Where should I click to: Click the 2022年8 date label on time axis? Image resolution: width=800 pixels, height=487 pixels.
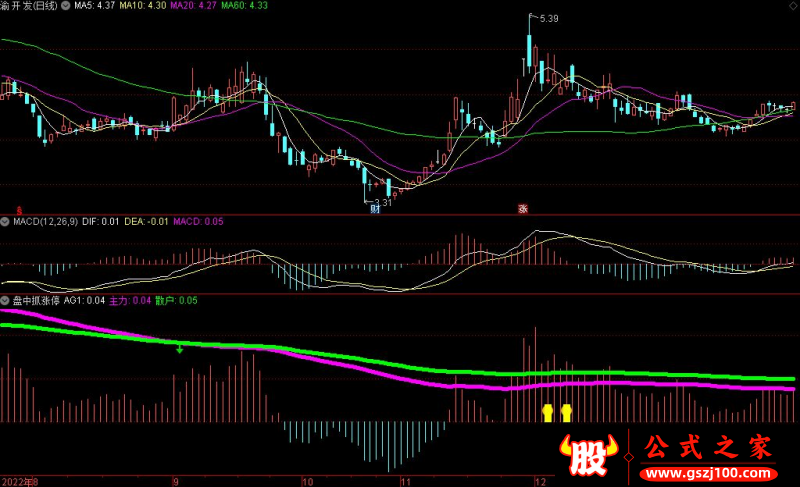(19, 481)
